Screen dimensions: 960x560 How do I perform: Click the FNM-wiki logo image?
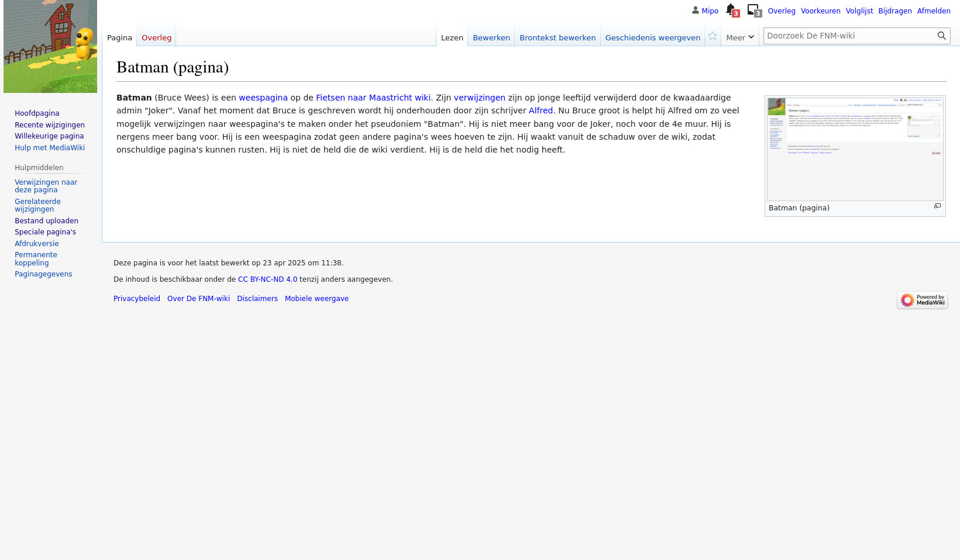[x=50, y=47]
